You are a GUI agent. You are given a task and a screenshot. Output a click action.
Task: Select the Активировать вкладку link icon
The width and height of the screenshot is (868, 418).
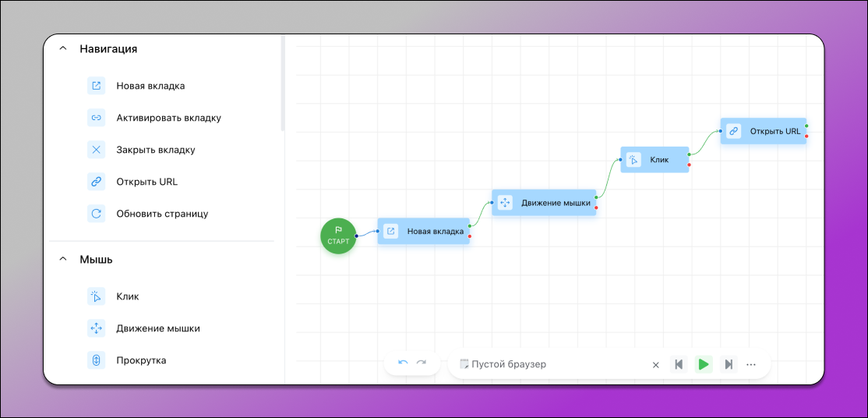96,118
